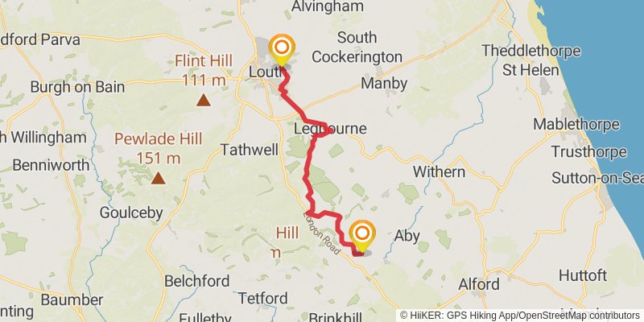Image resolution: width=644 pixels, height=322 pixels.
Task: Select the Manby village label
Action: pyautogui.click(x=384, y=84)
